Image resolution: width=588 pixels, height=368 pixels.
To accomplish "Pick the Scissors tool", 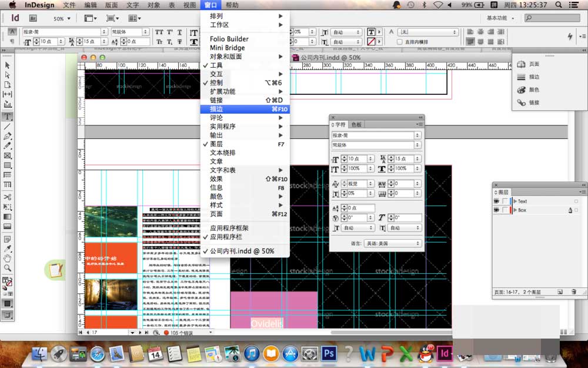I will coord(8,197).
